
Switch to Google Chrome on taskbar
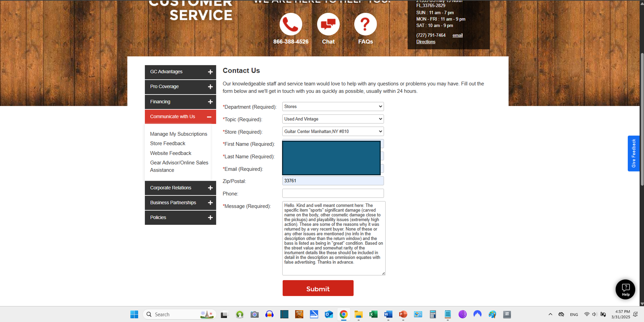point(344,314)
